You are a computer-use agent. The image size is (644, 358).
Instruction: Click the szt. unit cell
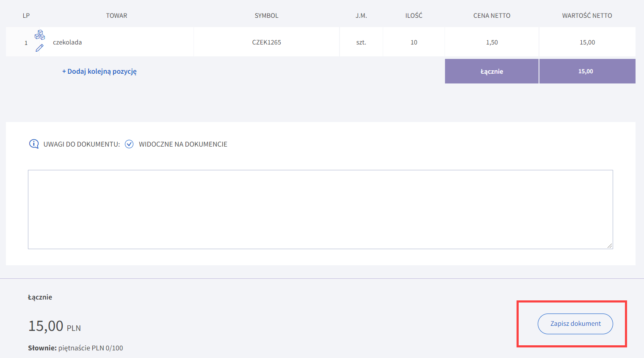tap(361, 42)
